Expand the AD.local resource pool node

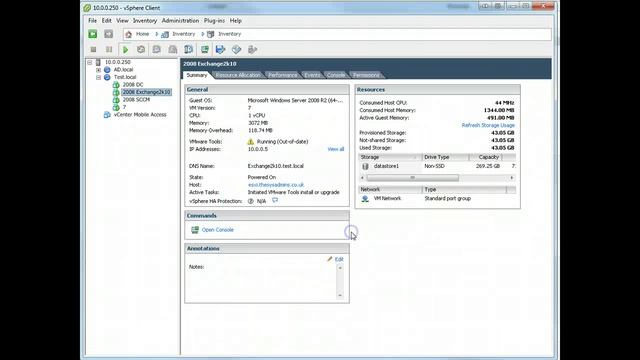pyautogui.click(x=98, y=70)
